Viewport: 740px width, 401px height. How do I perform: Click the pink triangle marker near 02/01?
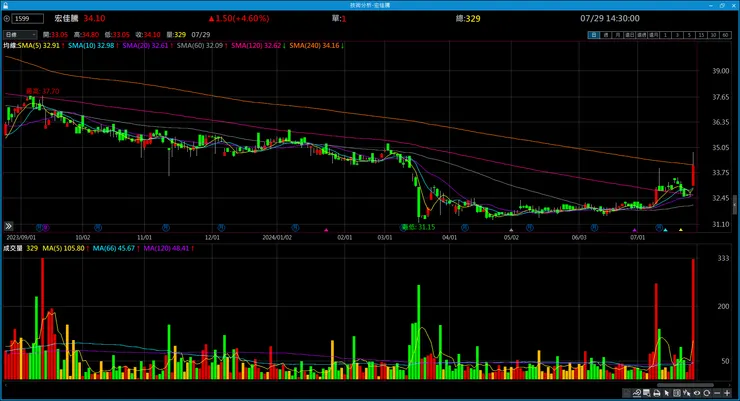[x=326, y=230]
